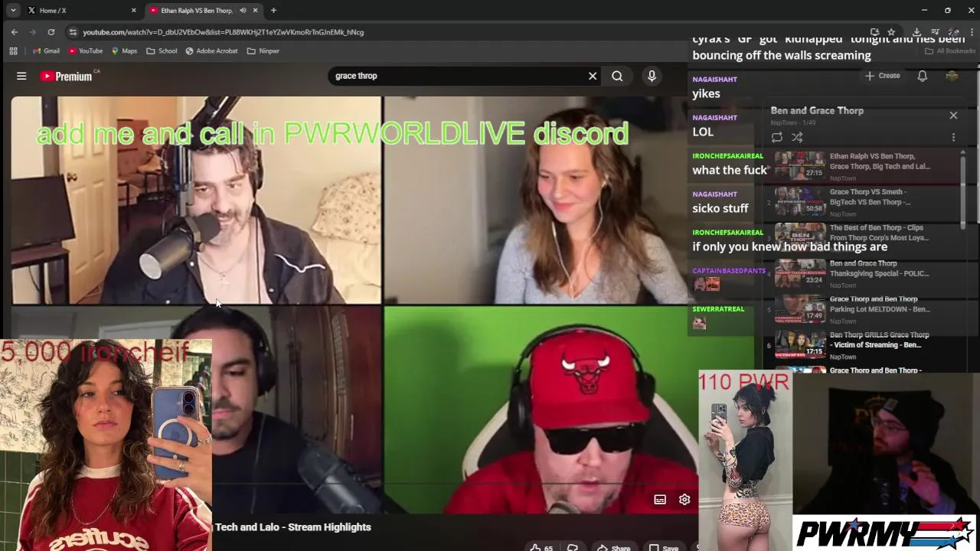Save the video to a playlist
980x551 pixels.
[665, 548]
